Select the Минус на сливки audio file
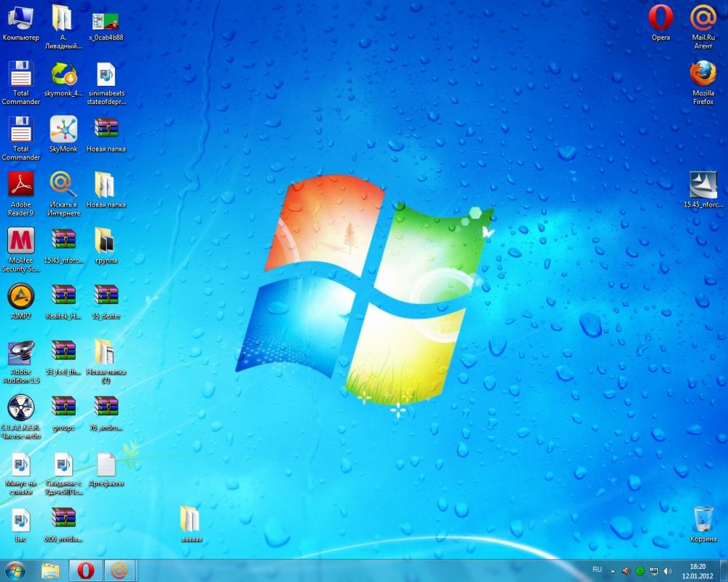The height and width of the screenshot is (582, 728). pyautogui.click(x=21, y=474)
